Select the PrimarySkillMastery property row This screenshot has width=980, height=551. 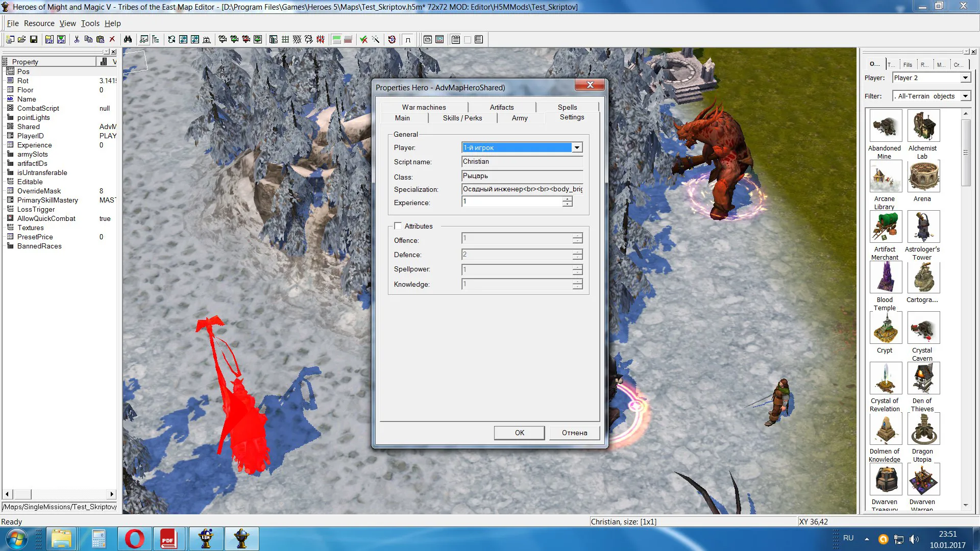(x=61, y=200)
